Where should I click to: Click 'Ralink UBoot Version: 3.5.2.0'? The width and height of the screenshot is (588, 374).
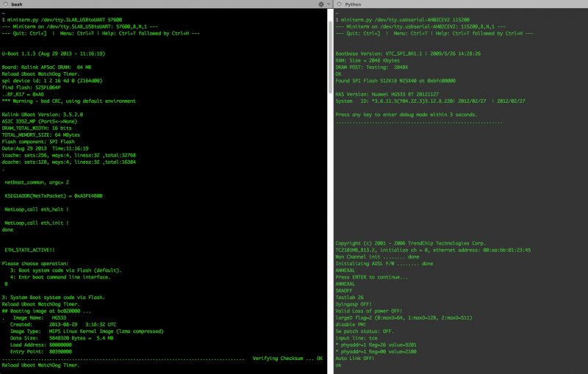point(43,115)
